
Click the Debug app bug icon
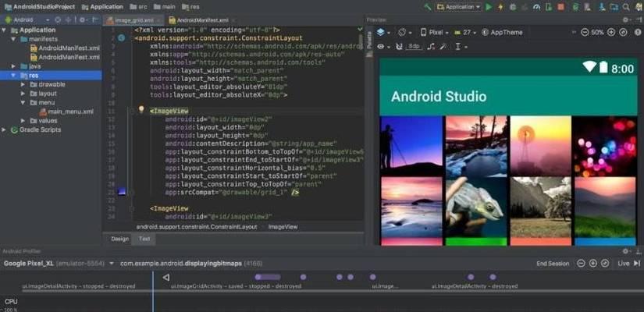(x=513, y=6)
